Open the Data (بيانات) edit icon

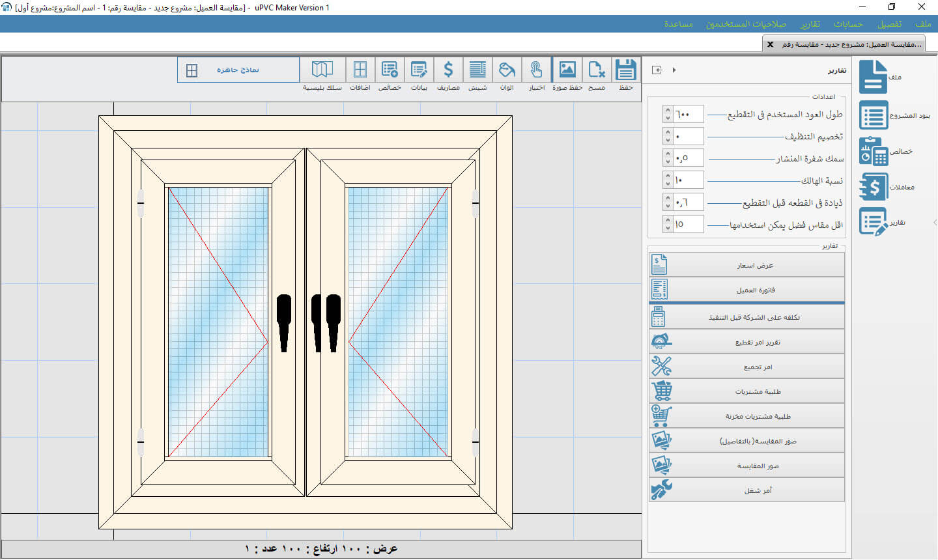point(419,70)
